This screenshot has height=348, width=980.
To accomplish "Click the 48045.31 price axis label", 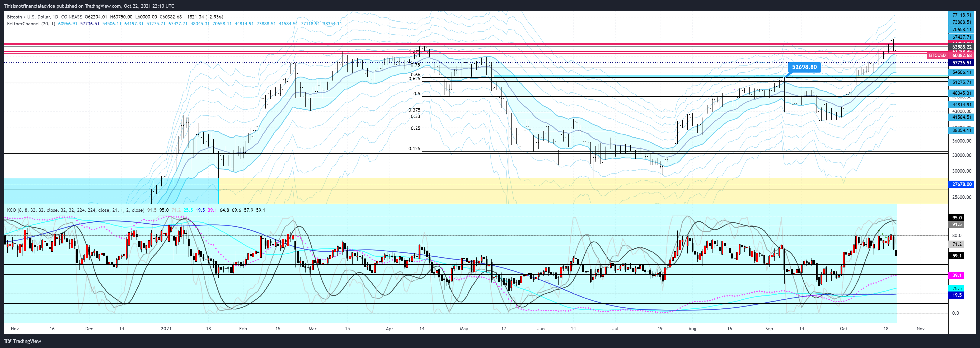I will 961,93.
